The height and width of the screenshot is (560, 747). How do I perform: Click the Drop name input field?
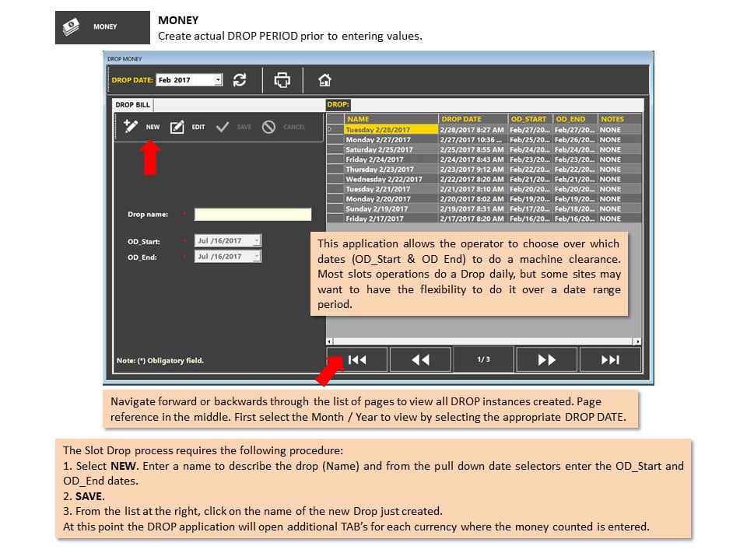click(x=252, y=215)
